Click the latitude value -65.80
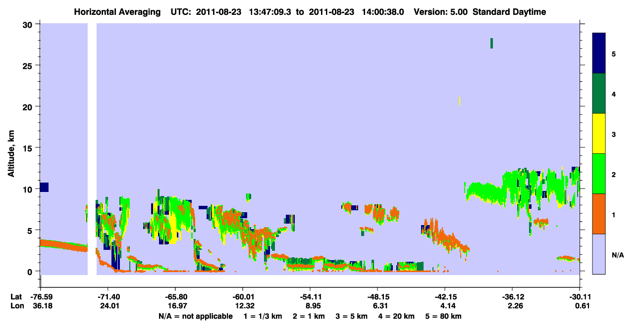644x330 pixels. tap(175, 296)
